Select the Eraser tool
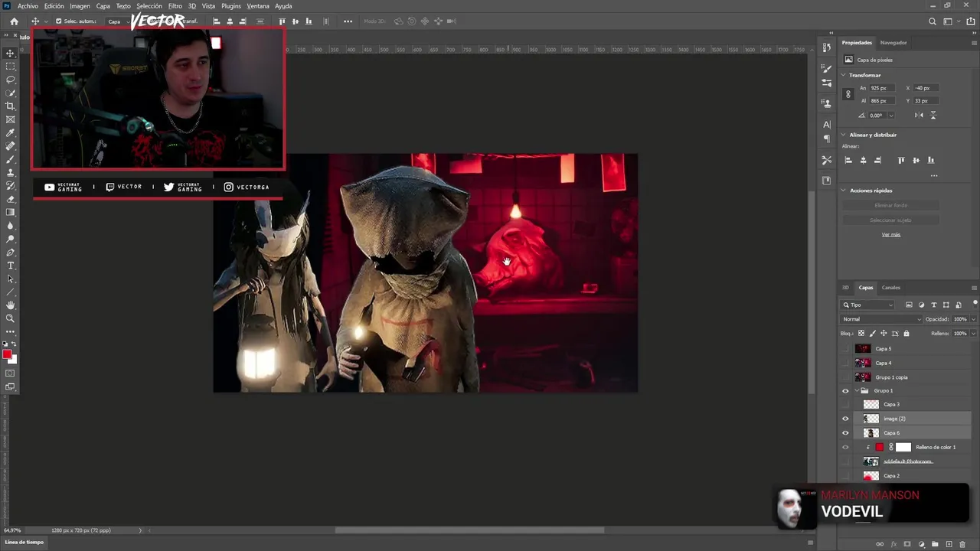The height and width of the screenshot is (551, 980). pos(11,199)
